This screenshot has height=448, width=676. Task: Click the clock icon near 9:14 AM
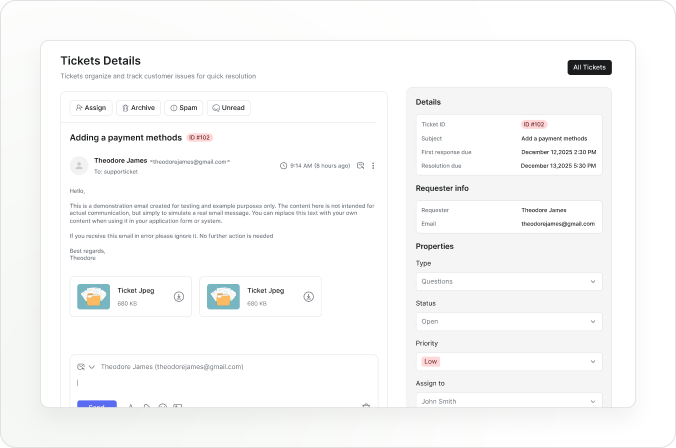pyautogui.click(x=284, y=165)
